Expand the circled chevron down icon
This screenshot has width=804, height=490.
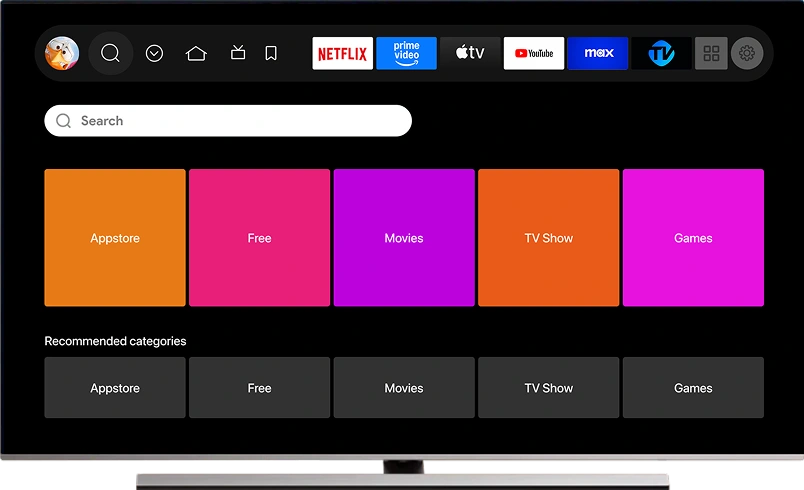154,53
